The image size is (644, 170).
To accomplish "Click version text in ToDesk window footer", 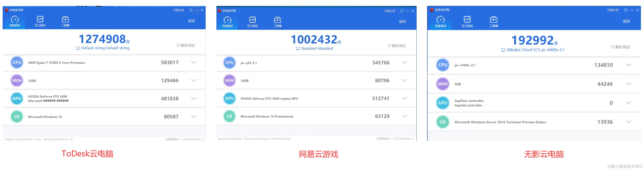I will click(x=184, y=139).
